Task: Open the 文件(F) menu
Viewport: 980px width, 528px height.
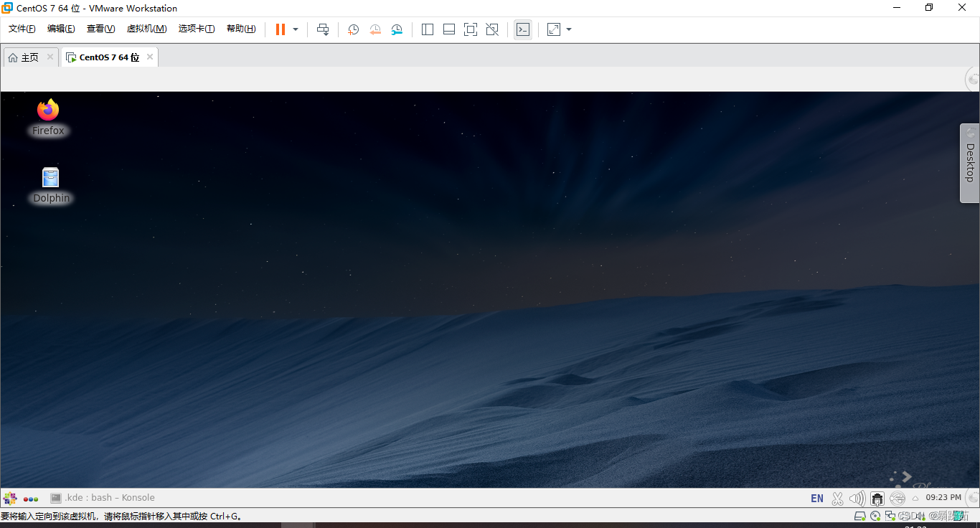Action: point(22,29)
